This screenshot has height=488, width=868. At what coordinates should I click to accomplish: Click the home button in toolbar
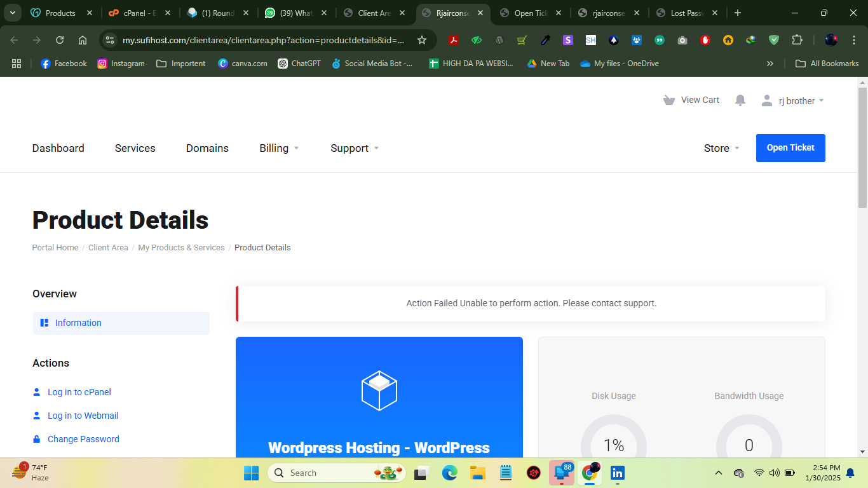click(x=83, y=40)
